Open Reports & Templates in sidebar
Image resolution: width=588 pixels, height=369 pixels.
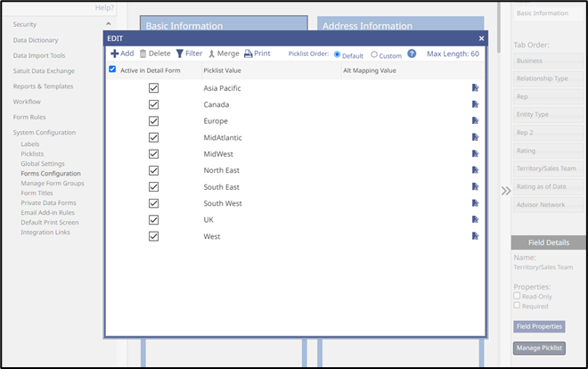pyautogui.click(x=43, y=86)
